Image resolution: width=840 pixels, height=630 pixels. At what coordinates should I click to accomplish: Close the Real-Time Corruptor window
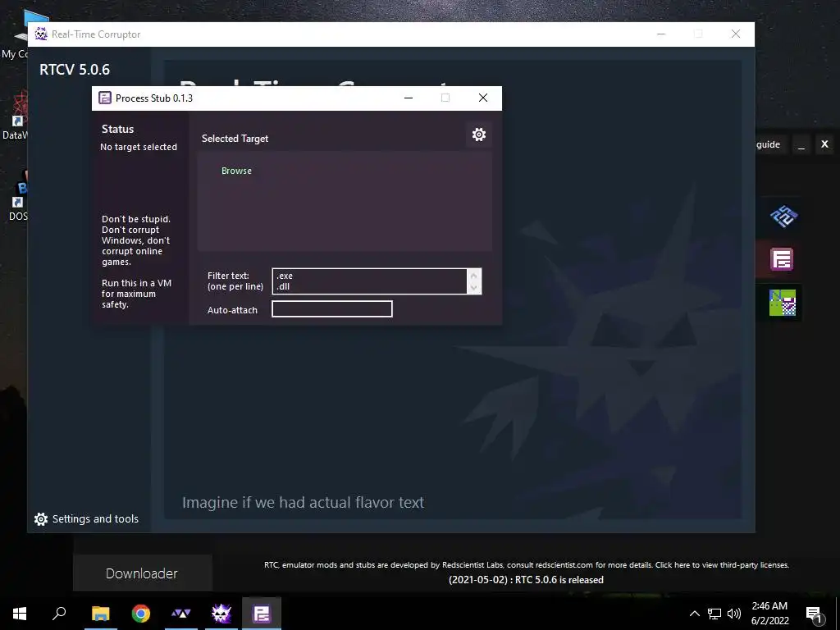(736, 34)
